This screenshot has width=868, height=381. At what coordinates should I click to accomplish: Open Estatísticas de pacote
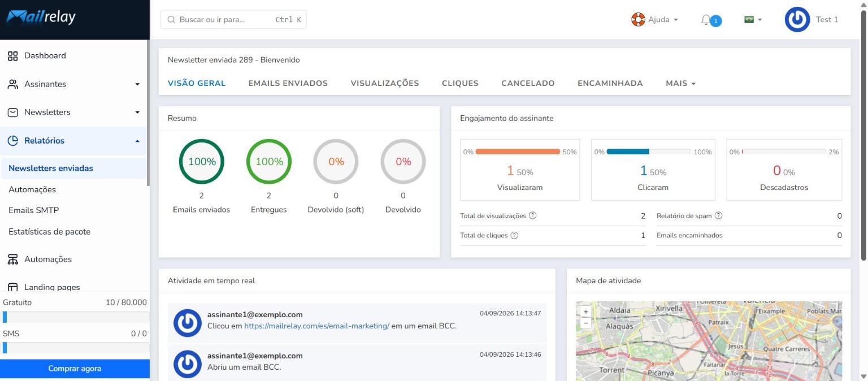coord(49,232)
